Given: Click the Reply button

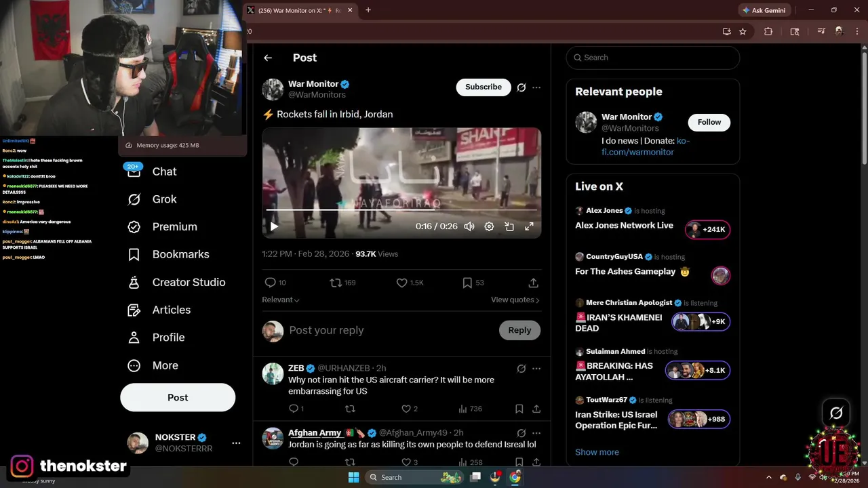Looking at the screenshot, I should coord(519,330).
